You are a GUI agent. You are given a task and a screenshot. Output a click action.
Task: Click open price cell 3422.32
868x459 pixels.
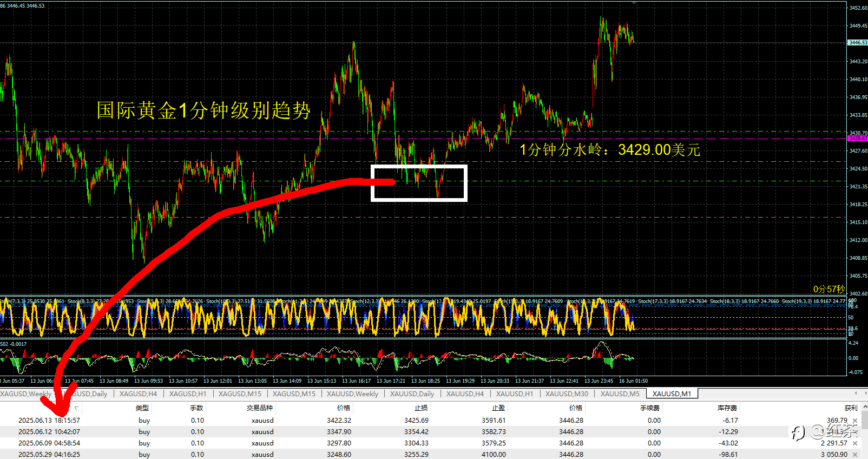339,421
